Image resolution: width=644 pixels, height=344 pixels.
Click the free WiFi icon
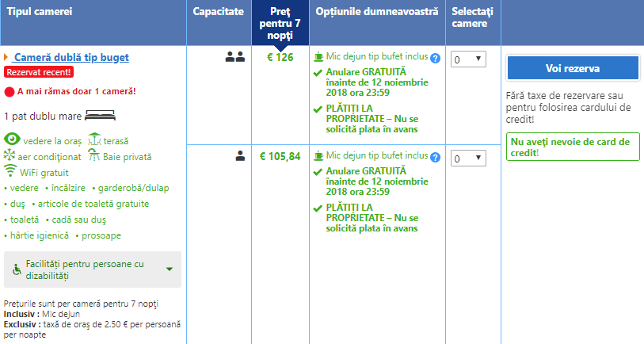tap(10, 171)
